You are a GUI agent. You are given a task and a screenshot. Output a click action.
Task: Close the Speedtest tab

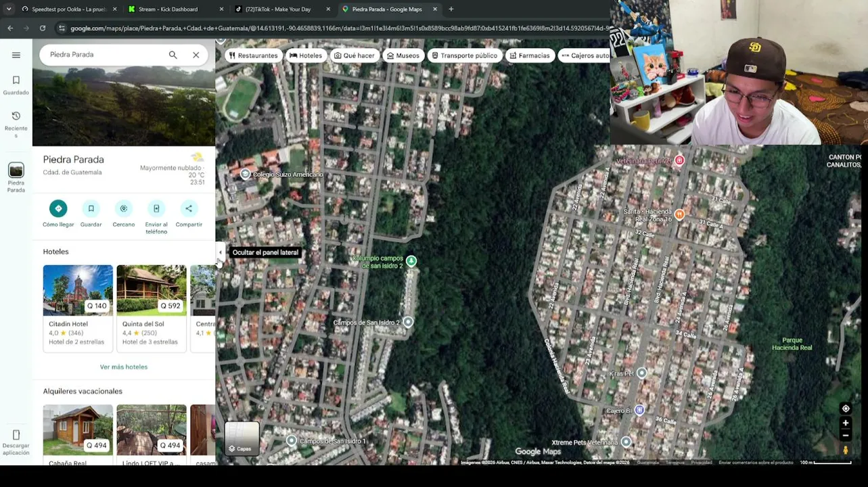point(114,9)
